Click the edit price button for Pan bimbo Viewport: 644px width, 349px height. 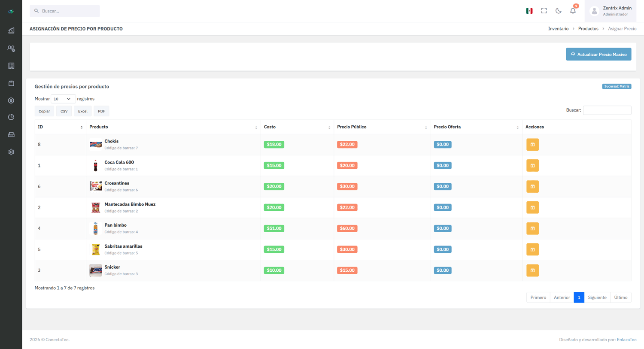pyautogui.click(x=532, y=228)
